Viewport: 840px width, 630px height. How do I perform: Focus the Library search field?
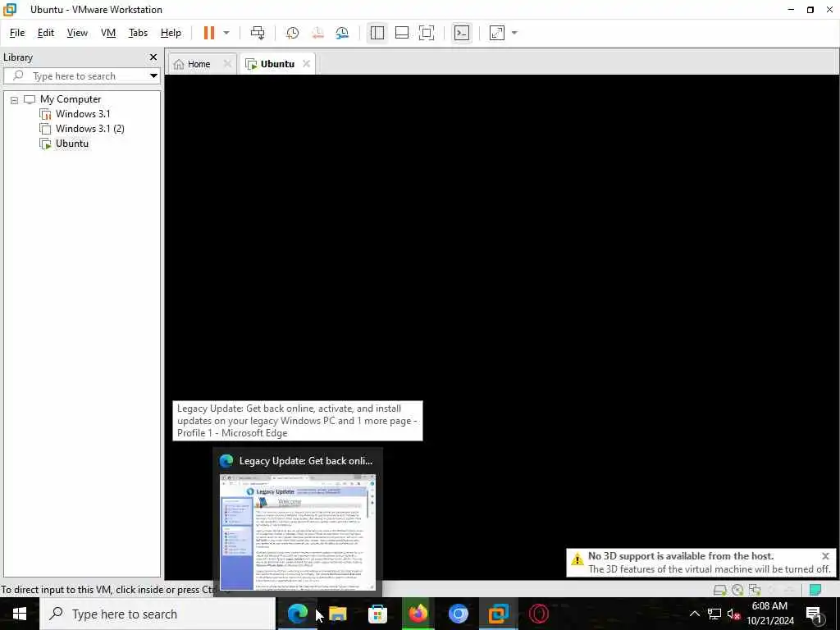80,76
